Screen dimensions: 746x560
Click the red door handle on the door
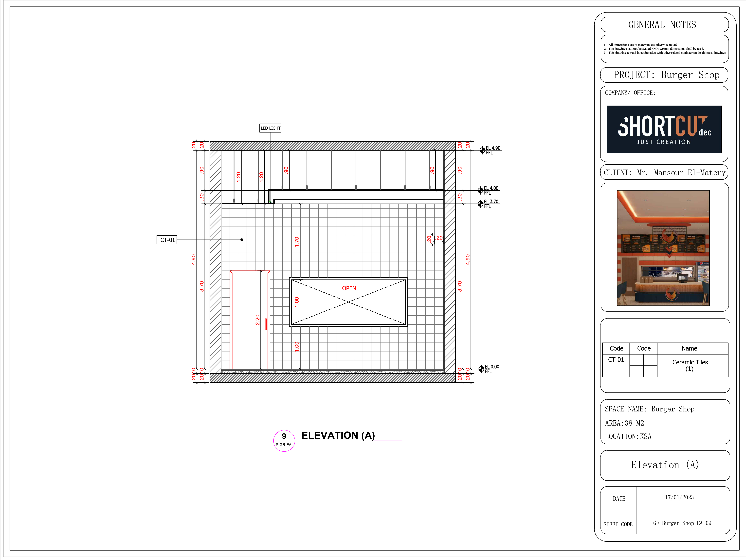coord(266,324)
